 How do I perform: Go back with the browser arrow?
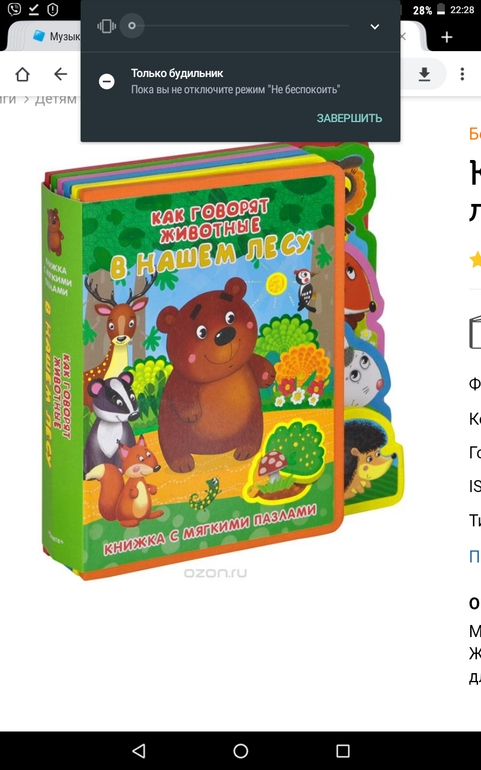point(60,74)
